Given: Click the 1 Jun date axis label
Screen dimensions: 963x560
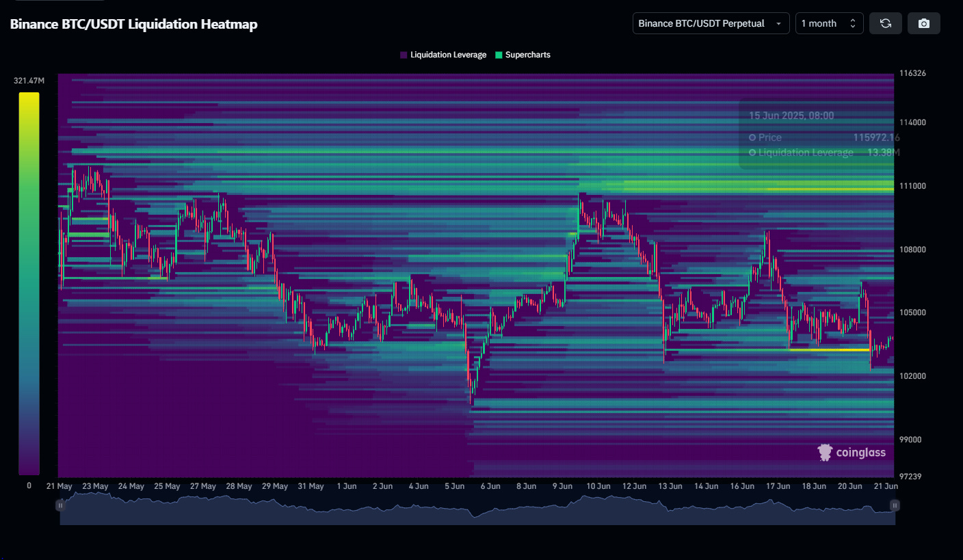Looking at the screenshot, I should pos(347,486).
